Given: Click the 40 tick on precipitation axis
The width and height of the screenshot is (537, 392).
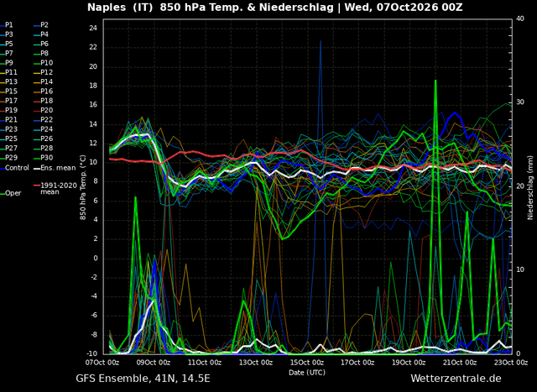Looking at the screenshot, I should pyautogui.click(x=520, y=18).
